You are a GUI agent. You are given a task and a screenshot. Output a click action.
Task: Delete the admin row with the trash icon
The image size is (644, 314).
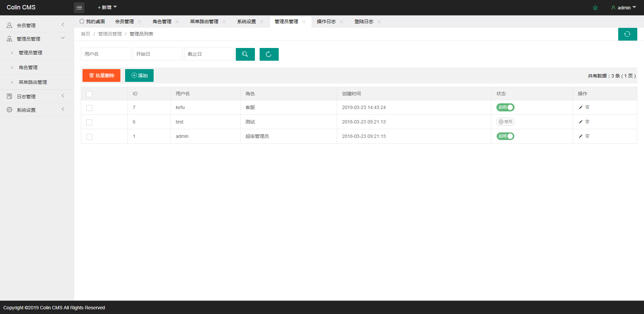click(x=587, y=136)
